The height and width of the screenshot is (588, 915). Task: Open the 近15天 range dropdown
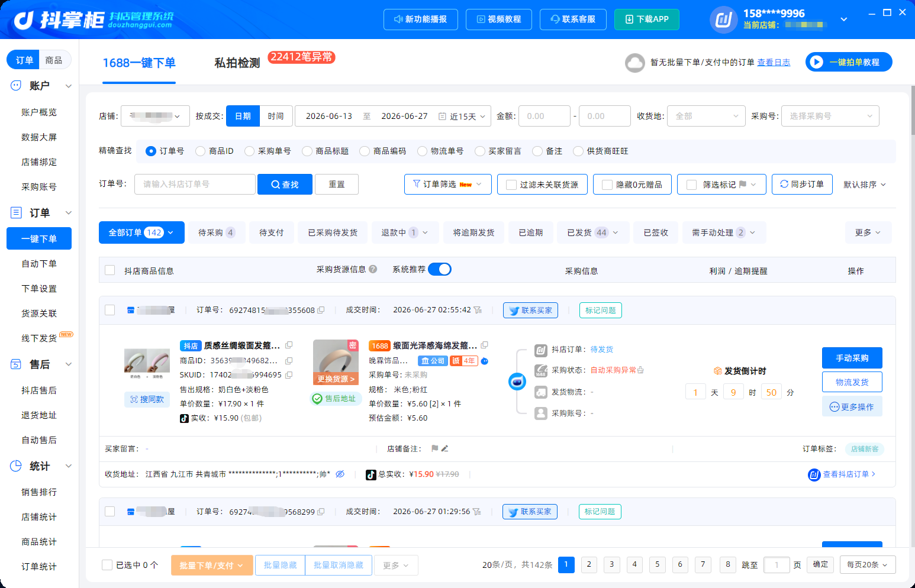468,117
